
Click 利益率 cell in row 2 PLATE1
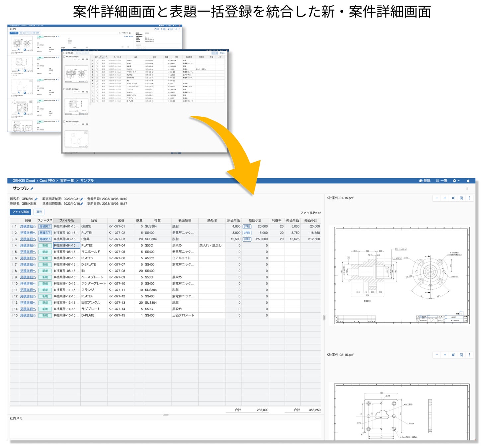coord(277,233)
